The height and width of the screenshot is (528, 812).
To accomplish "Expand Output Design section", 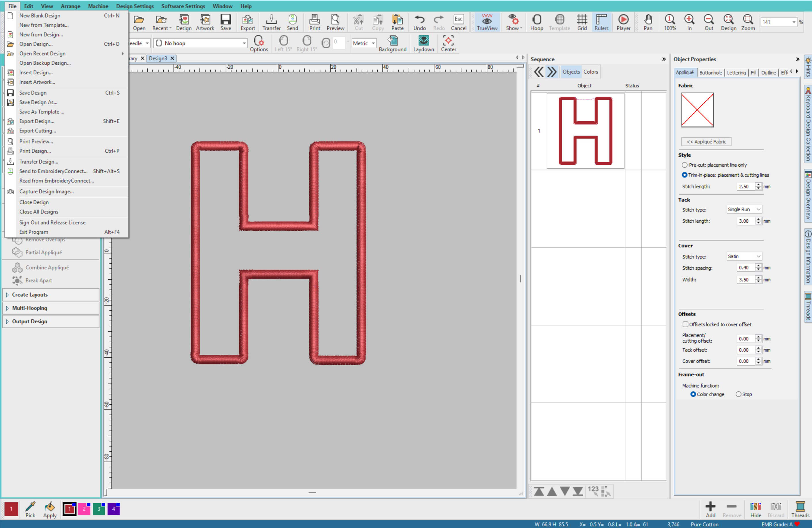I will point(51,321).
